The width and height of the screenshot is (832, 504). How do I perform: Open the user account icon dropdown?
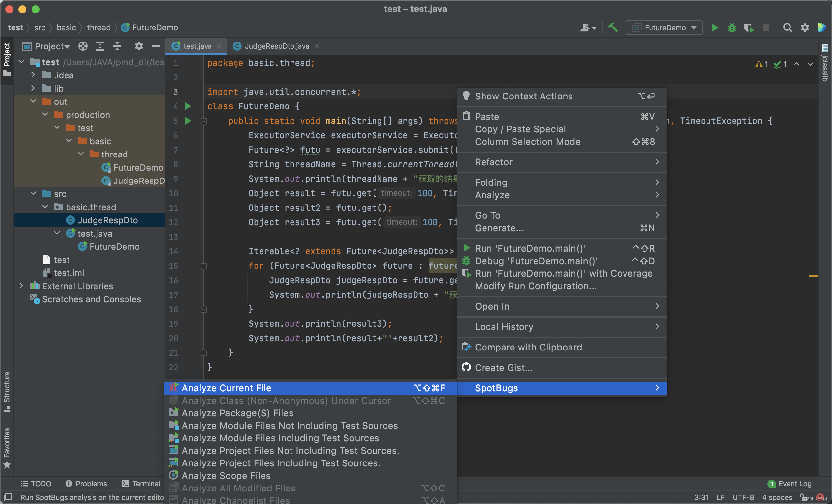588,27
